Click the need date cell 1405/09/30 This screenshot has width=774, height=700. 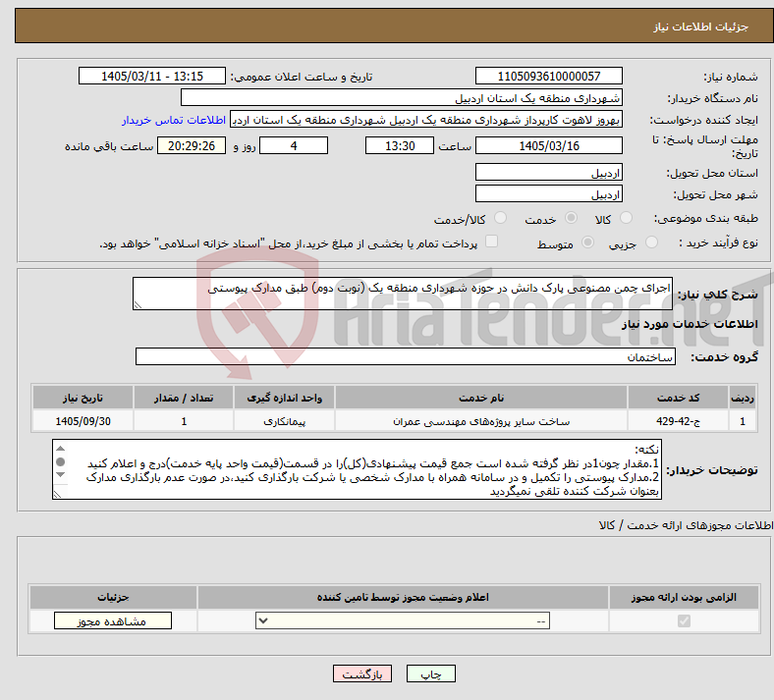click(83, 421)
